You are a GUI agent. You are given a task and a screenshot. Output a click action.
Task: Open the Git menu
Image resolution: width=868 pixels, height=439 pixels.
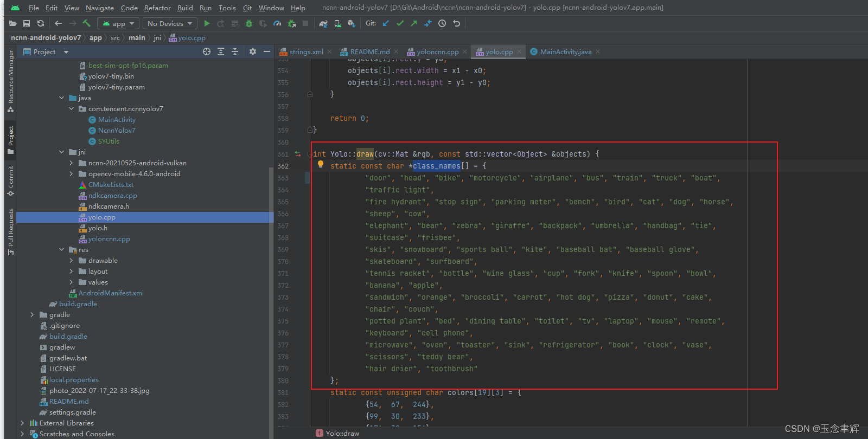[x=247, y=8]
